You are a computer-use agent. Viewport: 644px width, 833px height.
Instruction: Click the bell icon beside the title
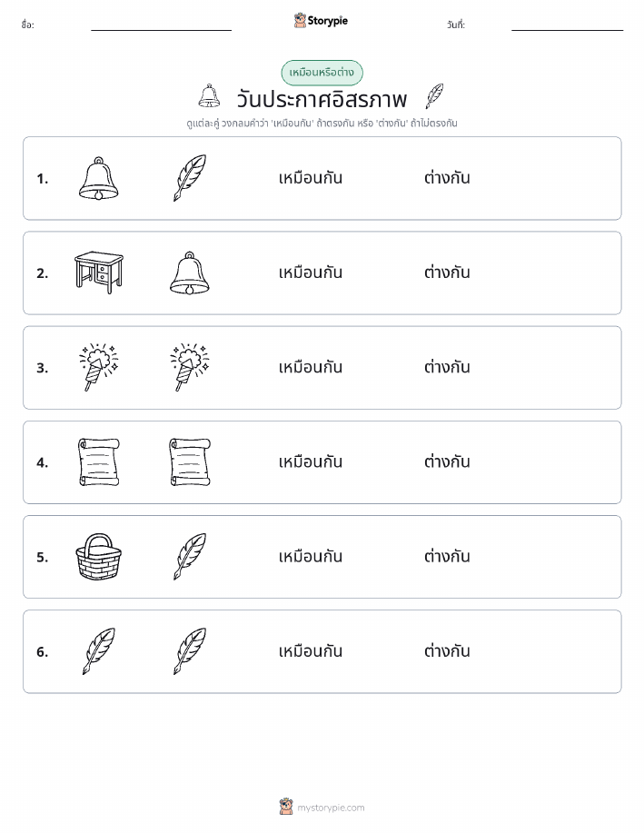pyautogui.click(x=209, y=96)
